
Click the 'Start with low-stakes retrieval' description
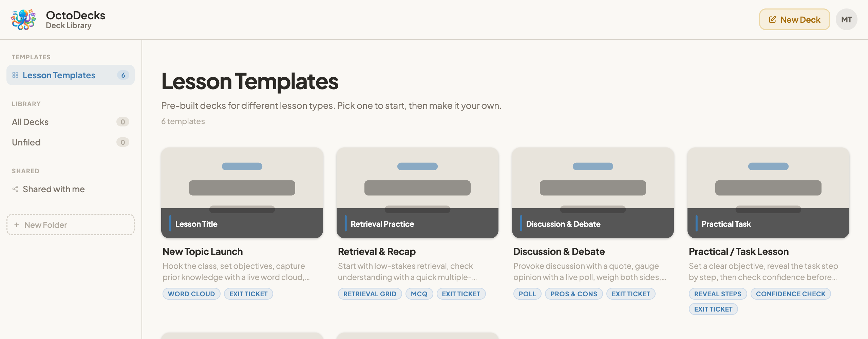pyautogui.click(x=408, y=272)
